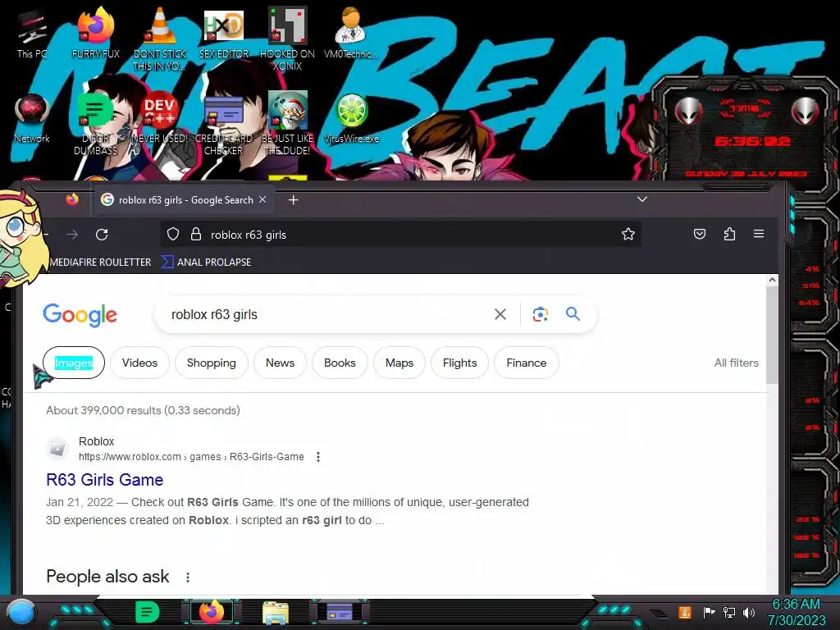Switch to the Maps filter
Viewport: 840px width, 630px height.
click(399, 363)
